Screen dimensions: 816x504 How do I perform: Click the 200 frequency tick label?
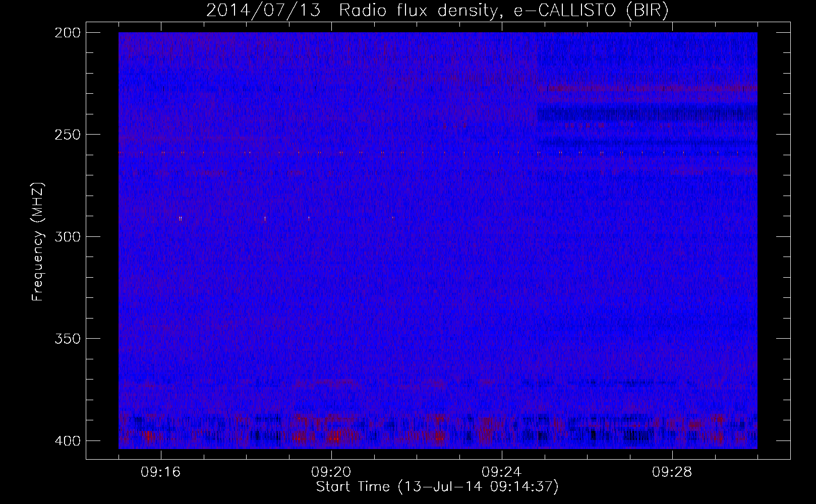tap(67, 33)
